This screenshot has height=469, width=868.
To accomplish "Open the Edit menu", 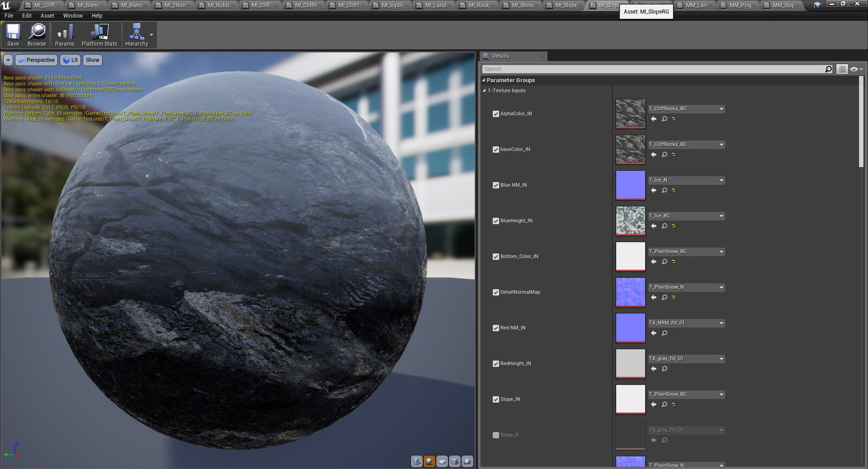I will pyautogui.click(x=27, y=16).
